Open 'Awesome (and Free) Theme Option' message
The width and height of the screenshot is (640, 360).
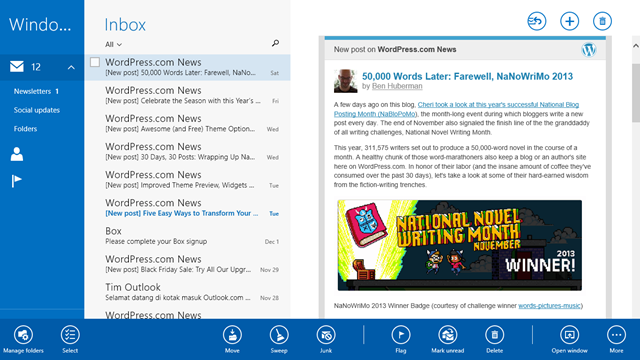coord(188,123)
